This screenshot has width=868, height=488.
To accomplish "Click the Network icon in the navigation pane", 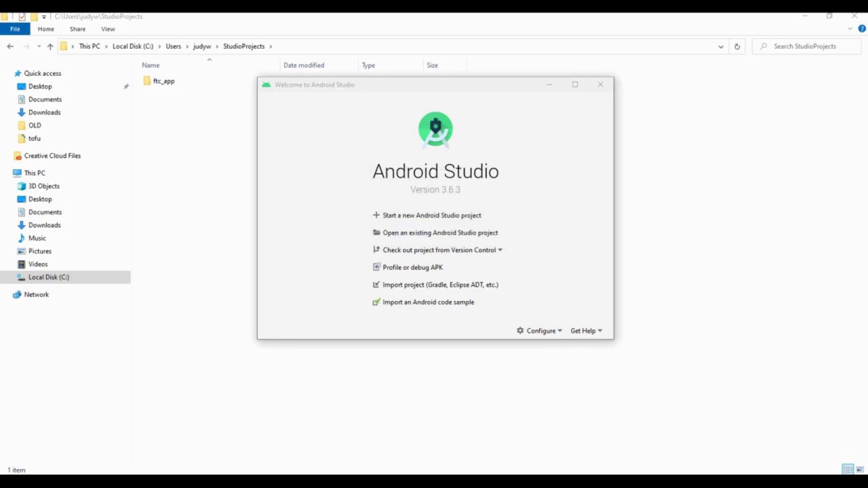I will pyautogui.click(x=18, y=294).
